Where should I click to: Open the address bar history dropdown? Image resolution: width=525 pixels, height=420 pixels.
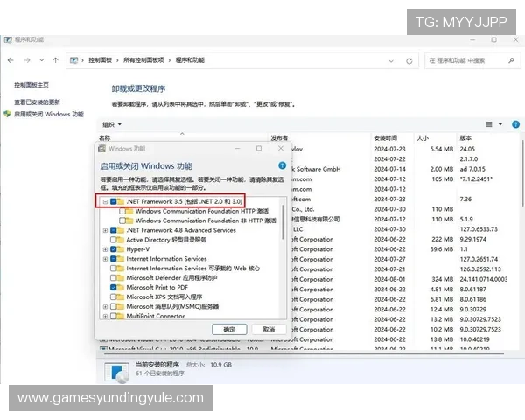pyautogui.click(x=391, y=61)
